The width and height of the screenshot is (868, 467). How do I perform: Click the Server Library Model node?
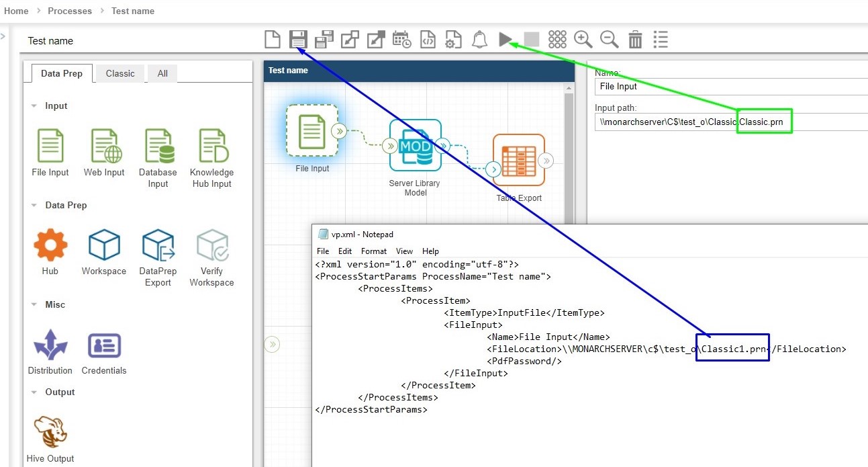[x=415, y=146]
